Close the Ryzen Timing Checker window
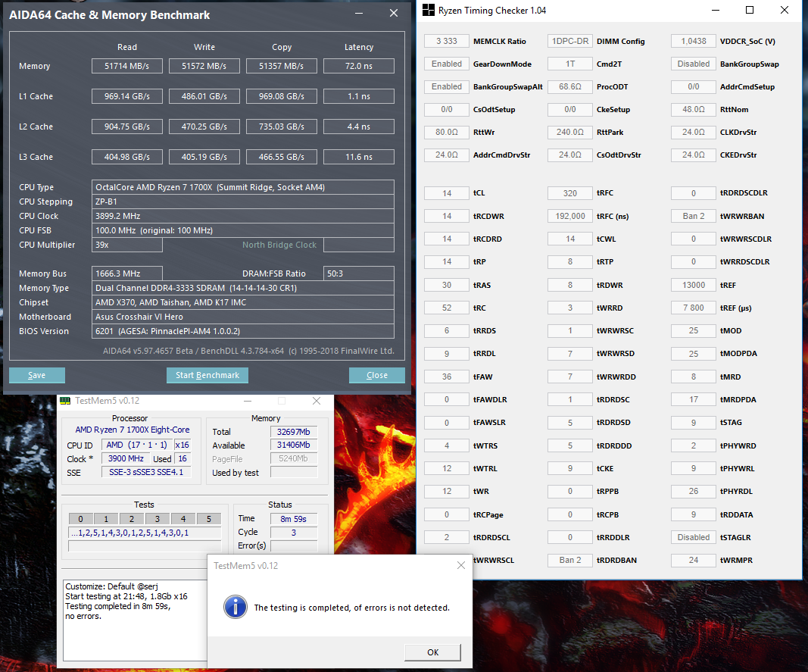This screenshot has height=672, width=808. [x=785, y=11]
